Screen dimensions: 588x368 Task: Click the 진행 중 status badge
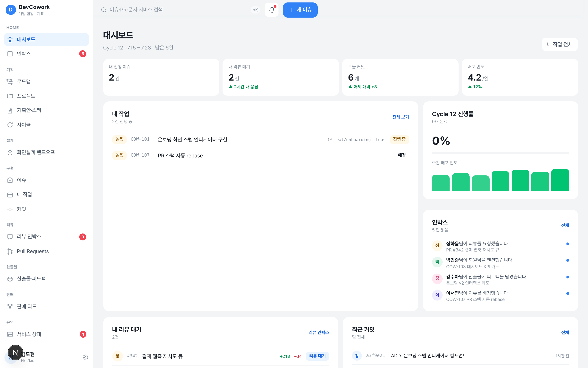(399, 139)
